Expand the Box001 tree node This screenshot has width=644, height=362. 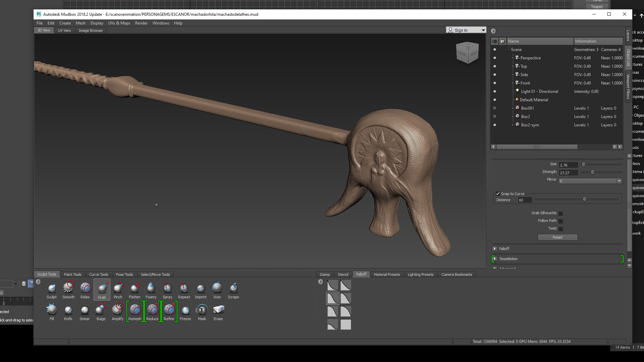click(x=513, y=108)
